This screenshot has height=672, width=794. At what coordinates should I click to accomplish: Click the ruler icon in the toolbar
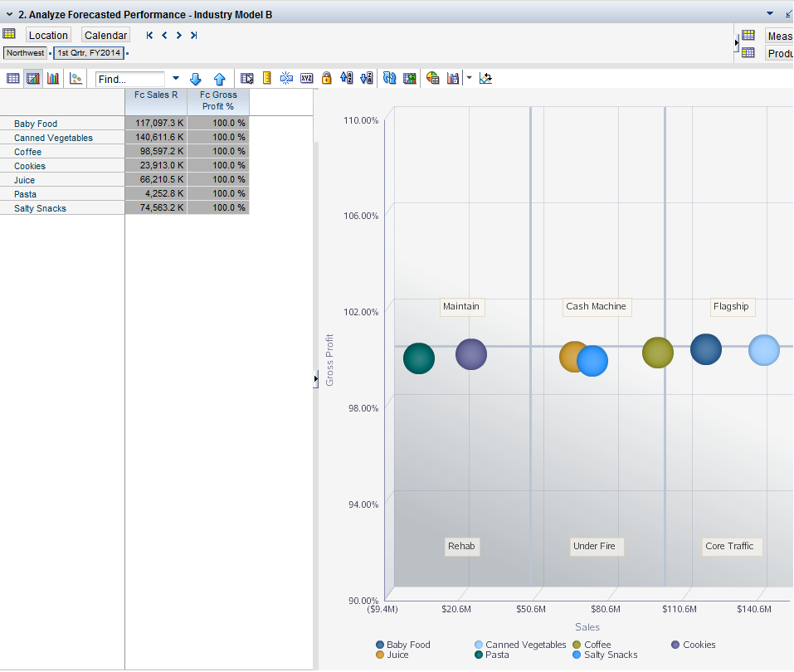[x=267, y=78]
